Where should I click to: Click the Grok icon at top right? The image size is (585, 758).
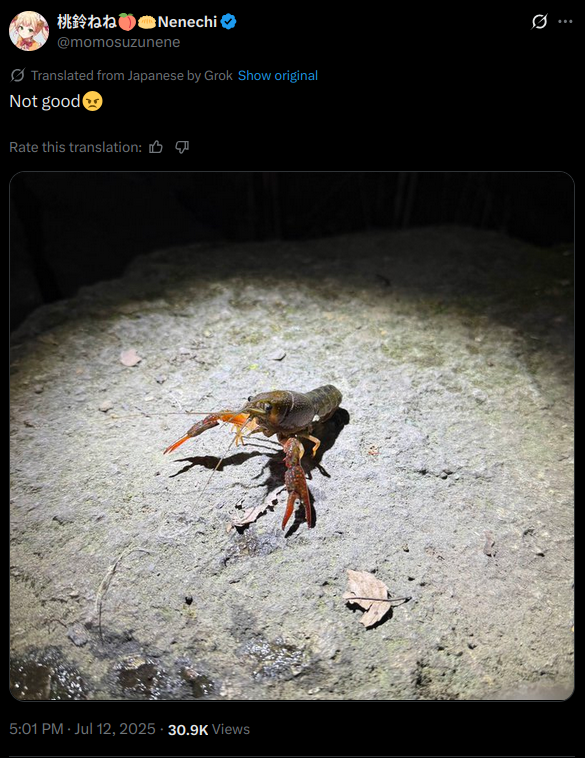tap(539, 22)
